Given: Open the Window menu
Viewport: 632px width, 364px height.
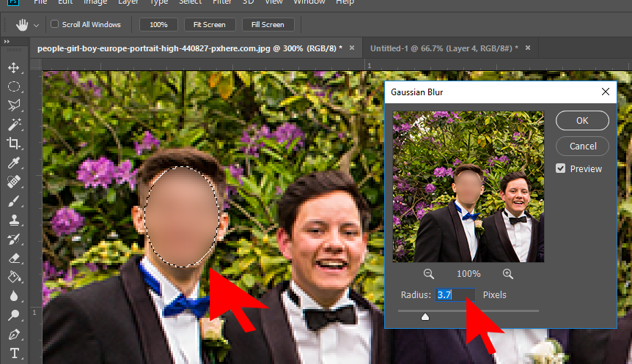Looking at the screenshot, I should click(309, 2).
